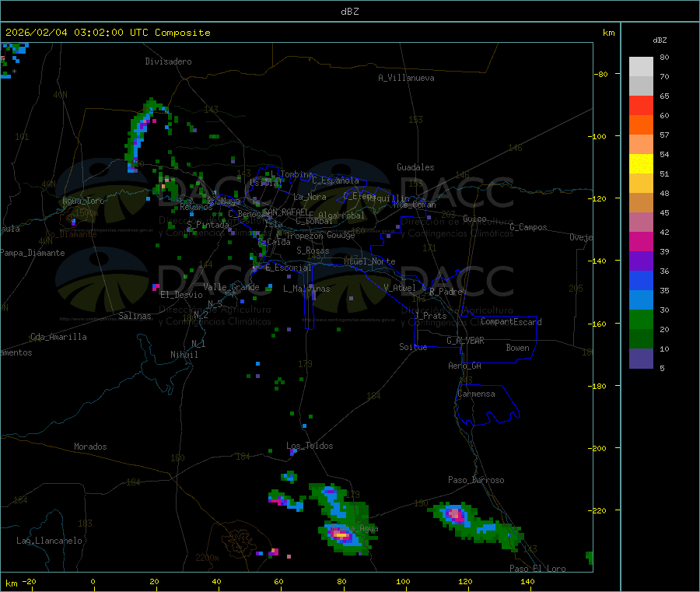This screenshot has height=592, width=700.
Task: Click the 80 tick on the bottom axis
Action: point(341,581)
